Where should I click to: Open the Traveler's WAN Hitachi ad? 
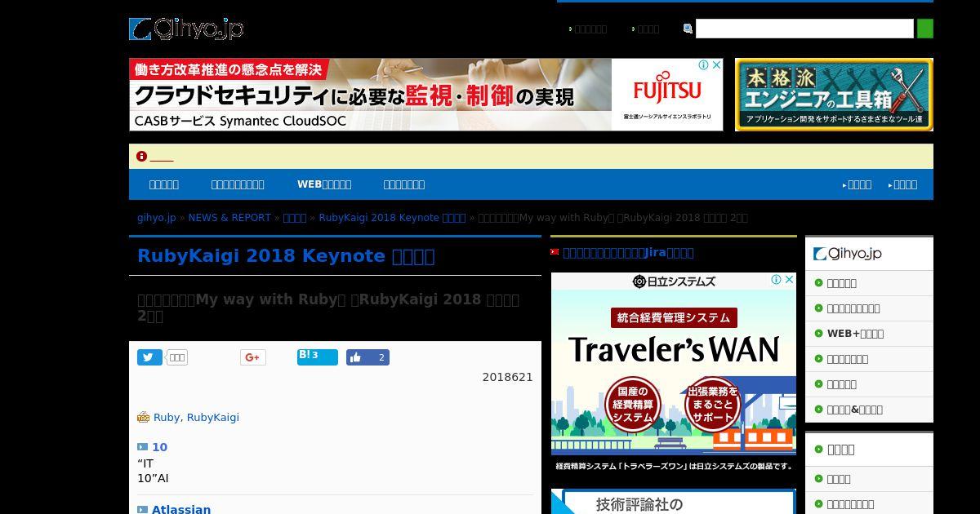coord(674,373)
